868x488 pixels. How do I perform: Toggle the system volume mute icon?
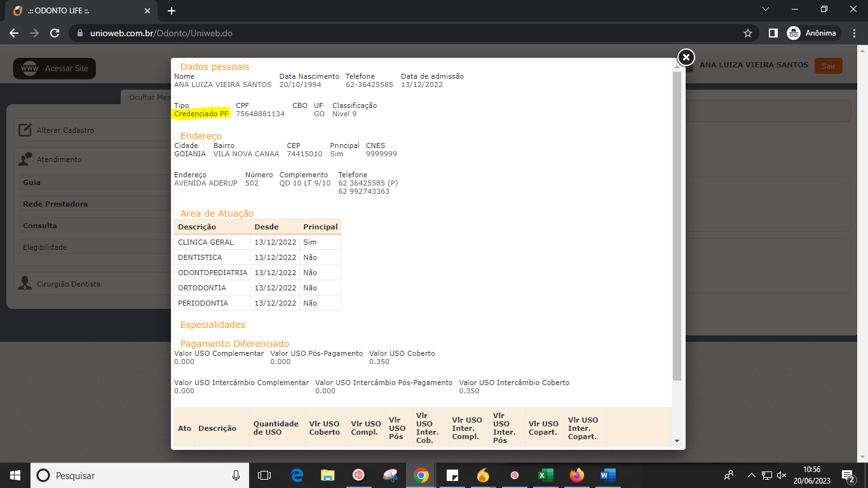click(x=782, y=475)
